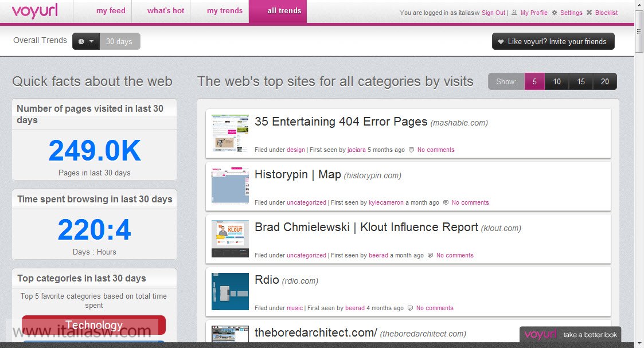Show 10 top sites
Viewport: 644px width, 348px height.
[x=556, y=81]
